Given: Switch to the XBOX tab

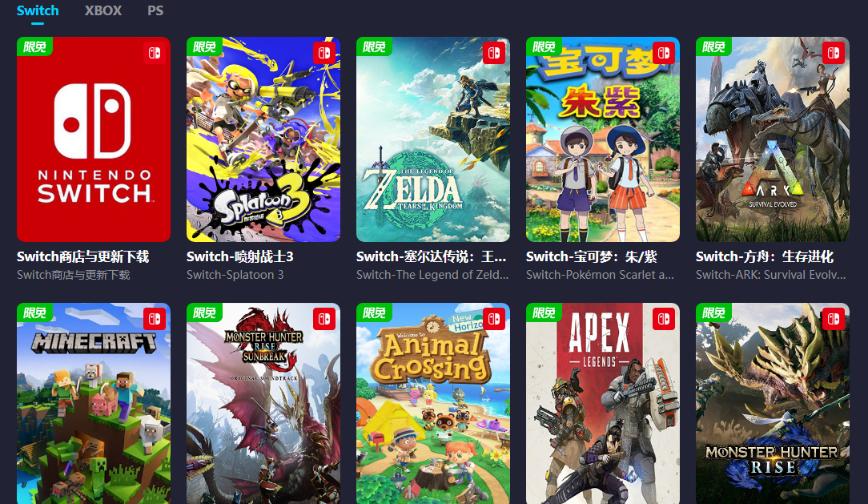Looking at the screenshot, I should point(103,10).
